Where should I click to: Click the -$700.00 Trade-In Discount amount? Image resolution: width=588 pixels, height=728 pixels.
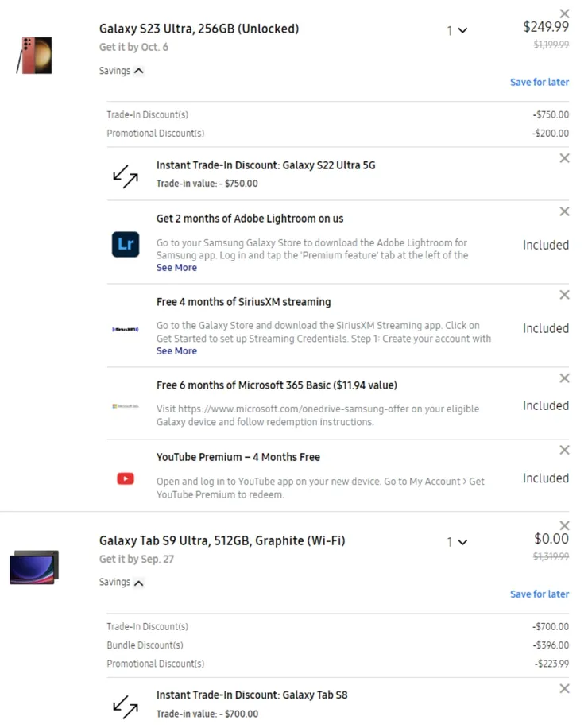click(x=551, y=627)
